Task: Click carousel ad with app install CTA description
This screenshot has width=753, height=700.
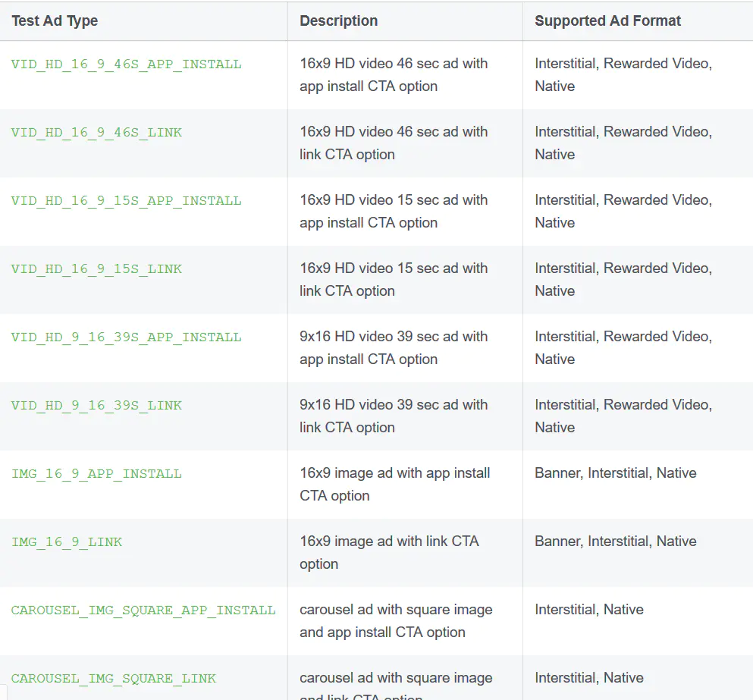Action: click(396, 620)
